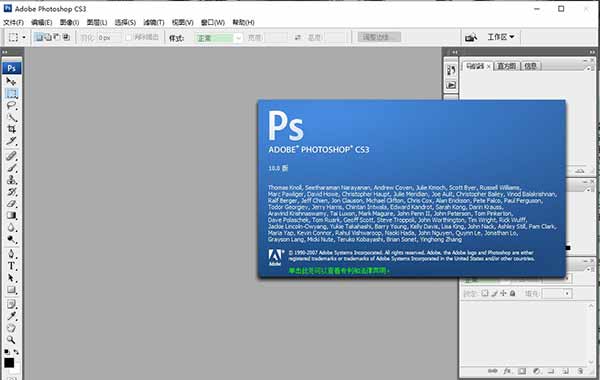Select the History Brush tool

click(11, 192)
